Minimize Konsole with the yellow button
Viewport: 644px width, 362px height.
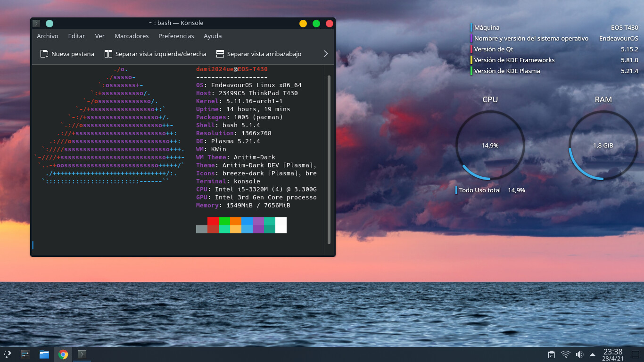[303, 23]
